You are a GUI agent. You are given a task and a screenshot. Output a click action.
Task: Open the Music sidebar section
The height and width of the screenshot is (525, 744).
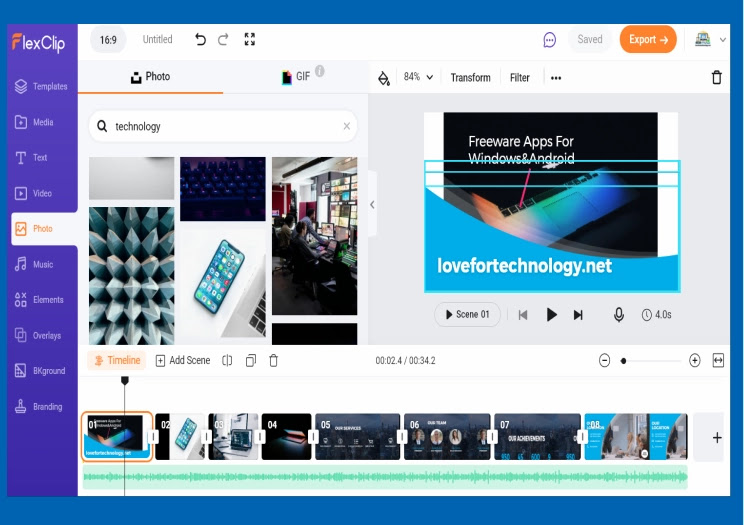34,264
